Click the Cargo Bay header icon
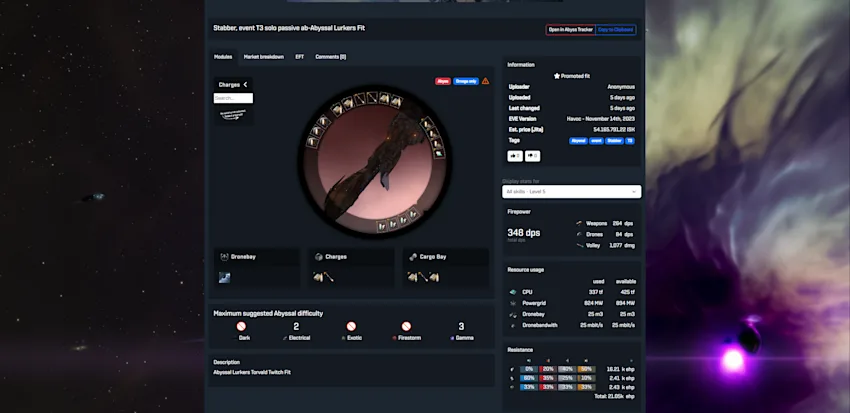This screenshot has width=850, height=413. [413, 257]
